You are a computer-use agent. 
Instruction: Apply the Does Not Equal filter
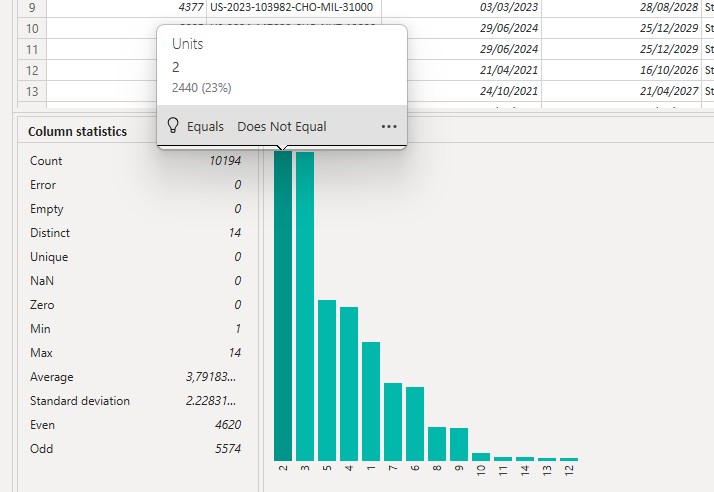(282, 127)
